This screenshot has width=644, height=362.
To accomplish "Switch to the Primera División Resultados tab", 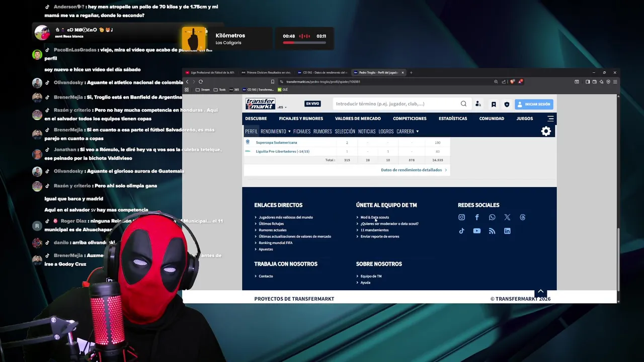I will [267, 72].
